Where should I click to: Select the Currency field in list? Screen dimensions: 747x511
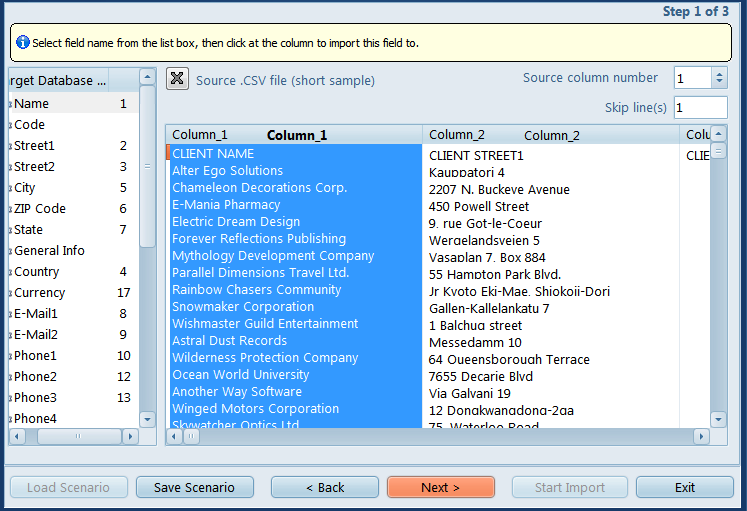point(40,293)
